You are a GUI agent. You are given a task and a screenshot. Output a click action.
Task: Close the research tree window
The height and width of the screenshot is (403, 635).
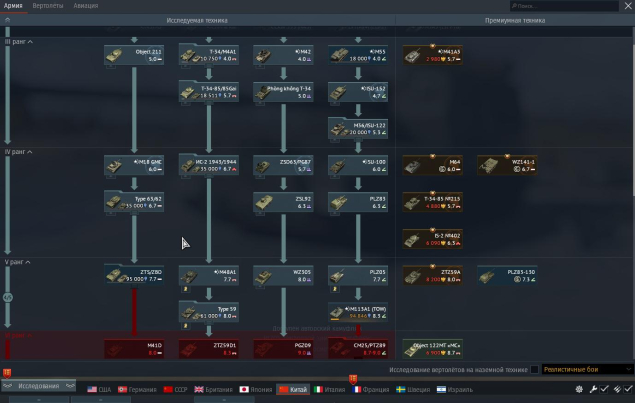pyautogui.click(x=627, y=6)
